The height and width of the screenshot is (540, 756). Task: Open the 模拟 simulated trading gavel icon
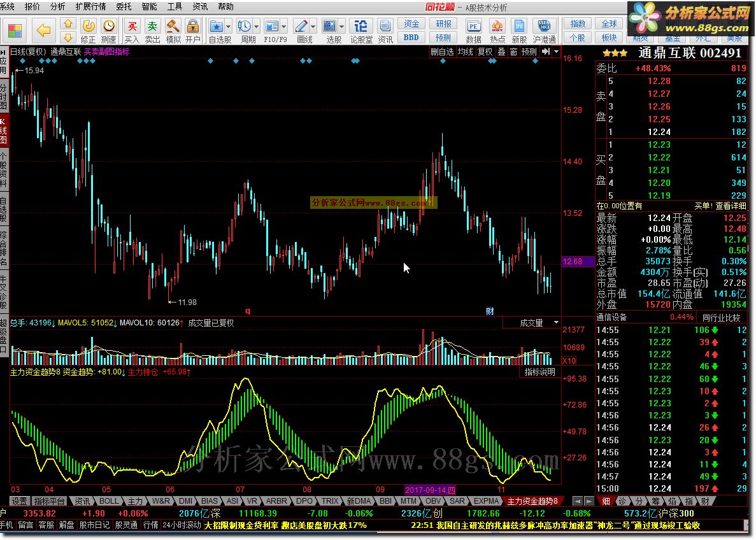pyautogui.click(x=173, y=31)
